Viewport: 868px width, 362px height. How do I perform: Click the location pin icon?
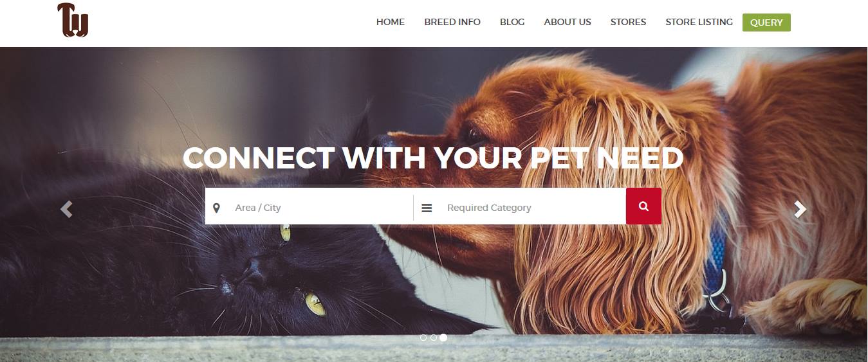(216, 208)
